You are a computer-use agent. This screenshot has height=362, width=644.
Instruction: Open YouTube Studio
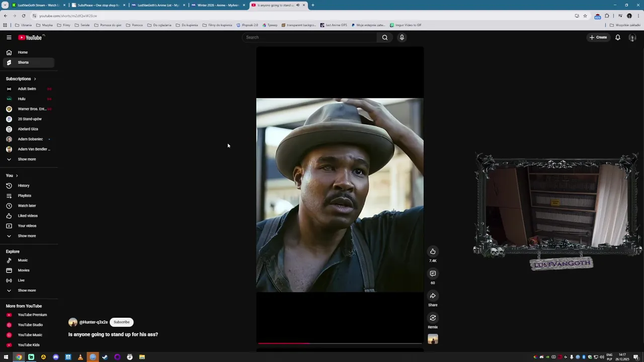[29, 325]
